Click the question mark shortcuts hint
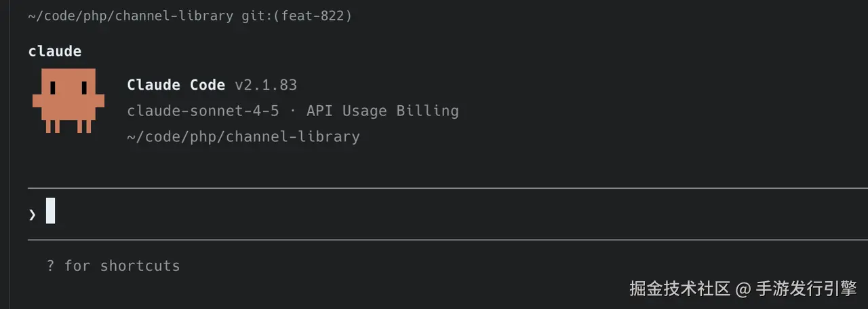This screenshot has height=309, width=868. click(x=50, y=266)
